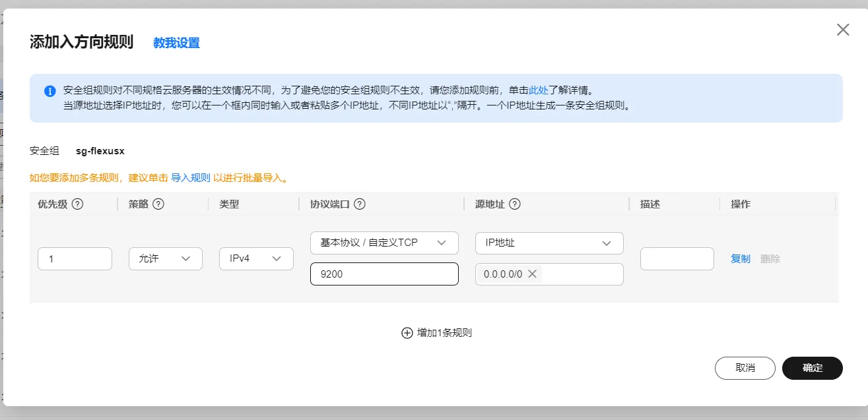Close the add inbound rule dialog
This screenshot has height=420, width=868.
(x=843, y=30)
